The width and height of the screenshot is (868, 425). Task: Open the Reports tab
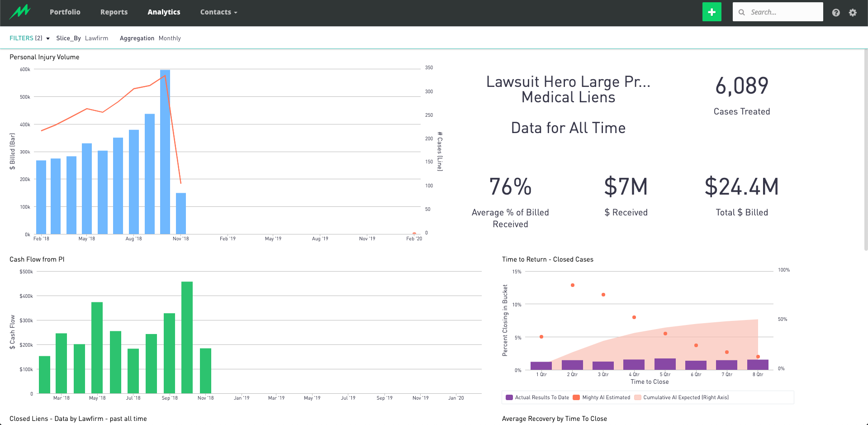click(x=114, y=12)
